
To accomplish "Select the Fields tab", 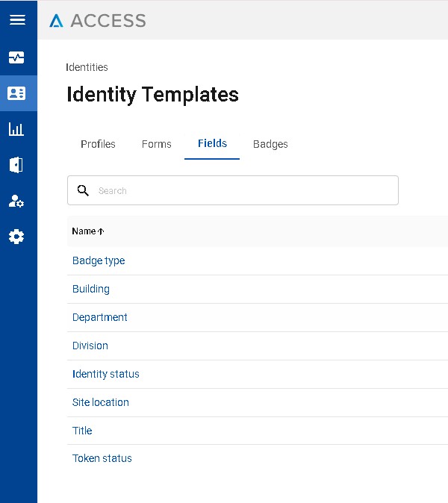I will coord(212,143).
